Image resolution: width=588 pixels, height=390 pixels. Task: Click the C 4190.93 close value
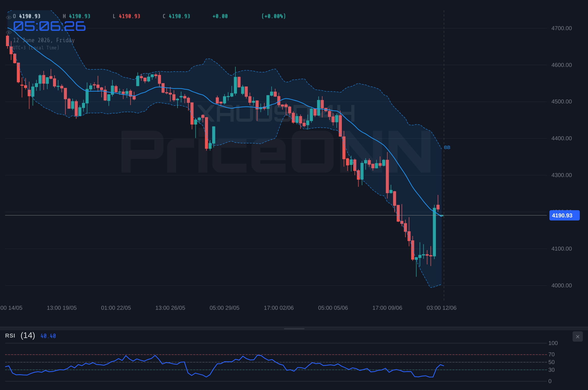click(x=176, y=16)
